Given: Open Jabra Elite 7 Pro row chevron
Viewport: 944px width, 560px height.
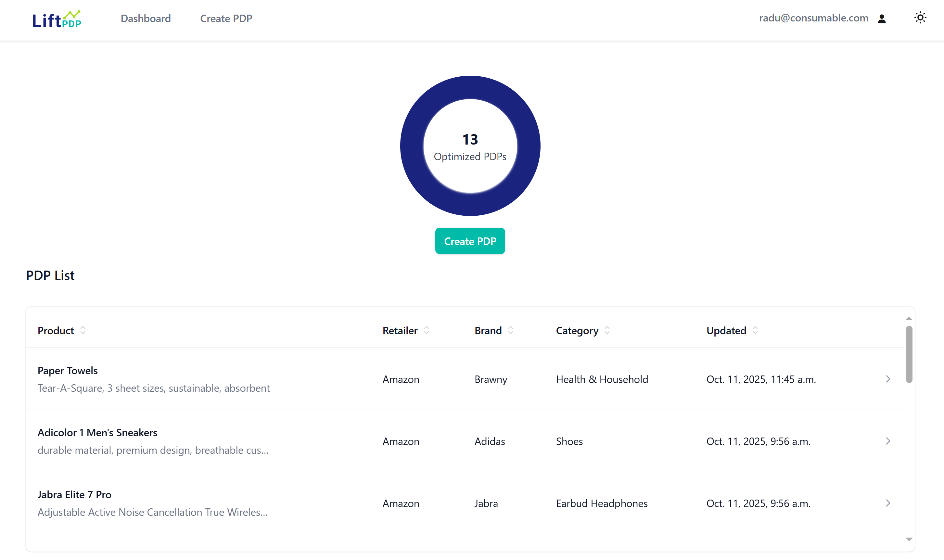Looking at the screenshot, I should click(888, 503).
